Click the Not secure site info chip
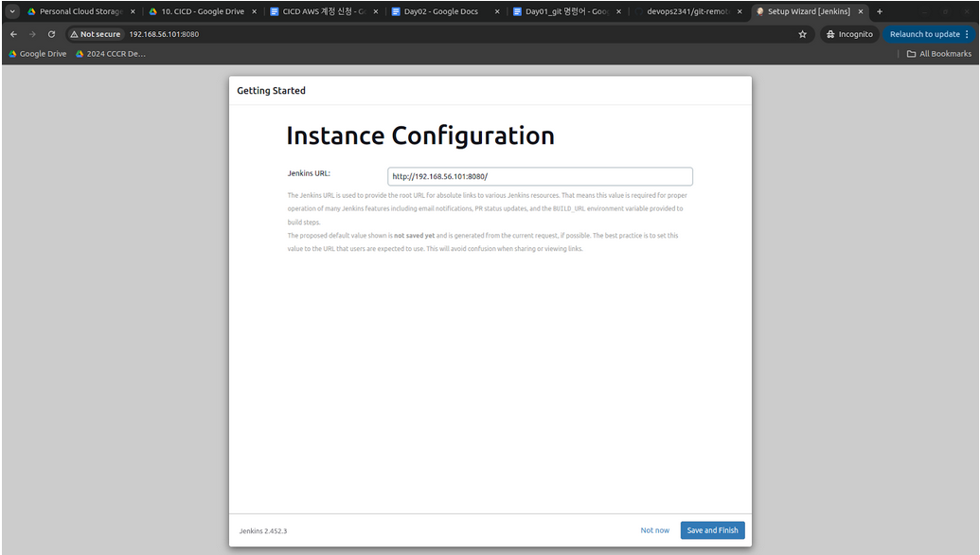980x555 pixels. 95,34
